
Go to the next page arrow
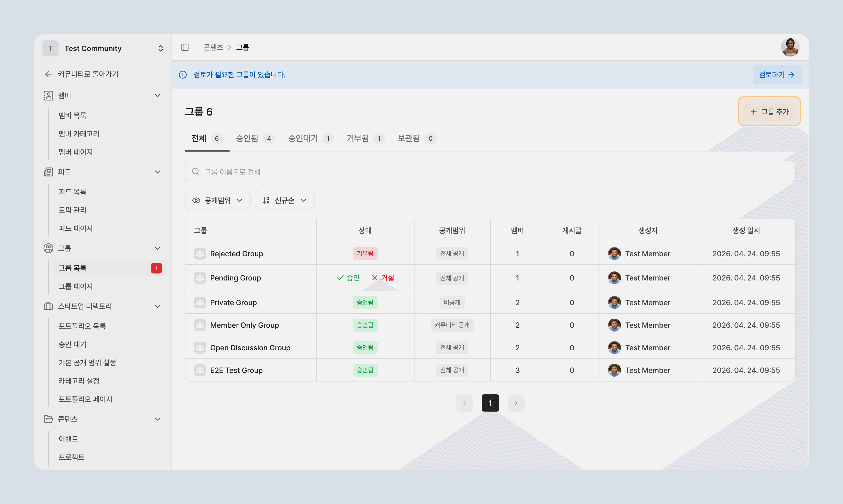(516, 403)
